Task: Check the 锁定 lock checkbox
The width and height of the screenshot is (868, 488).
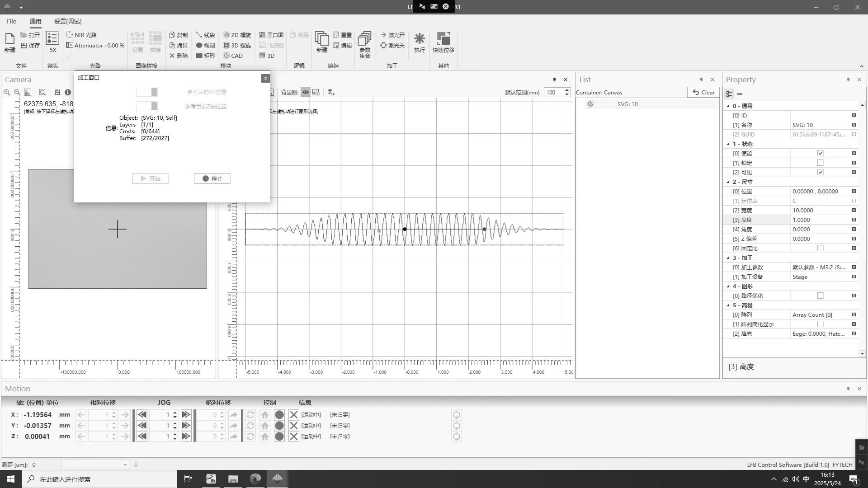Action: pos(820,163)
